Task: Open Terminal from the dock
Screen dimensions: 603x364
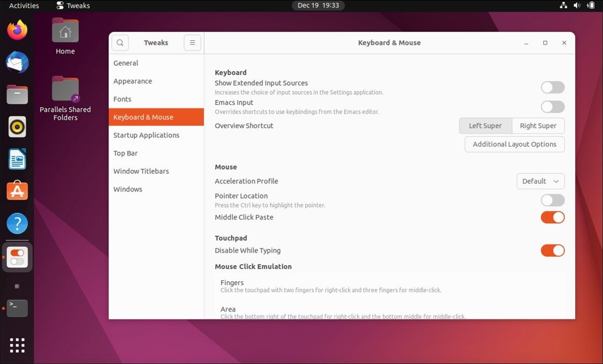Action: 17,308
